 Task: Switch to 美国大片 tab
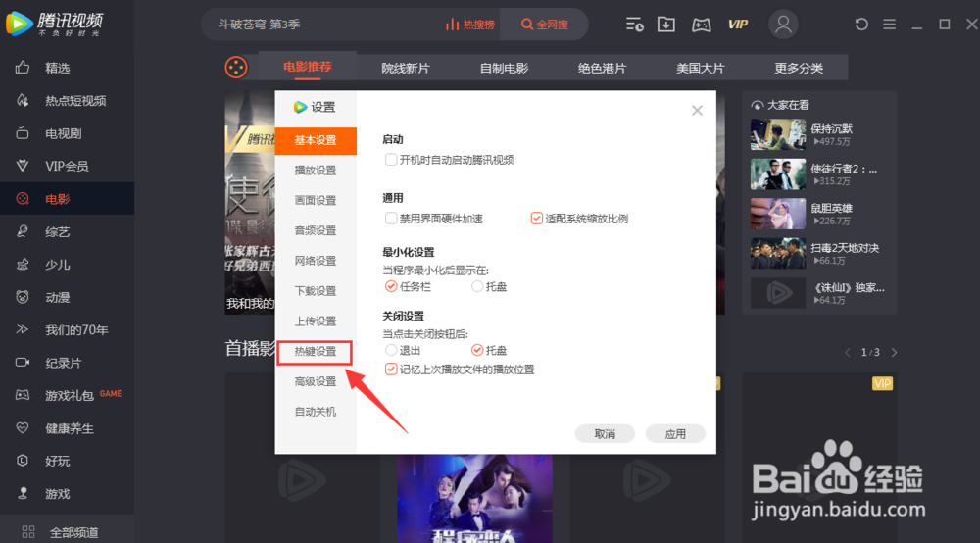700,68
